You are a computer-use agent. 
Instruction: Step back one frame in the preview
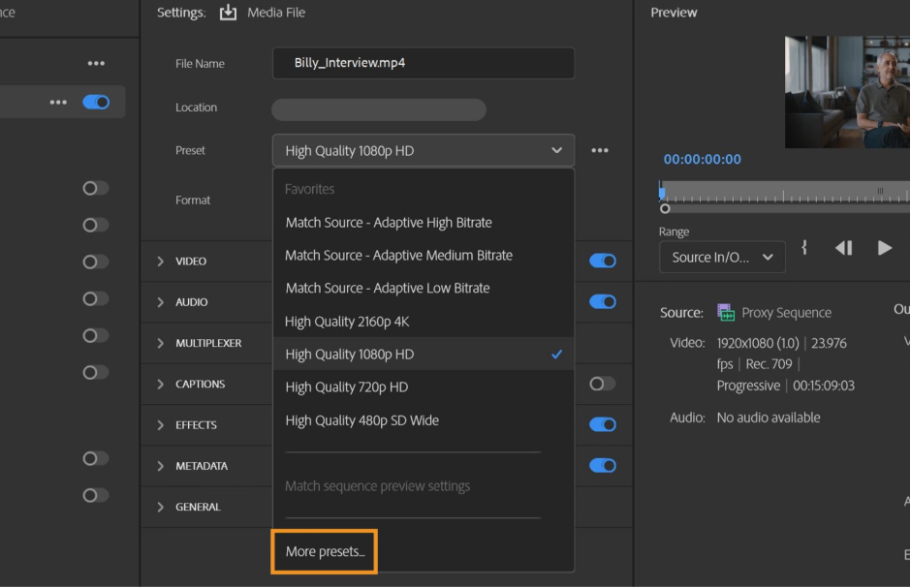point(843,248)
